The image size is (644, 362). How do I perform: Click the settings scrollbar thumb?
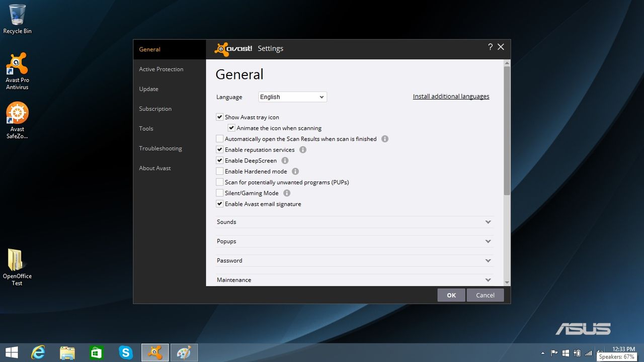coord(507,131)
